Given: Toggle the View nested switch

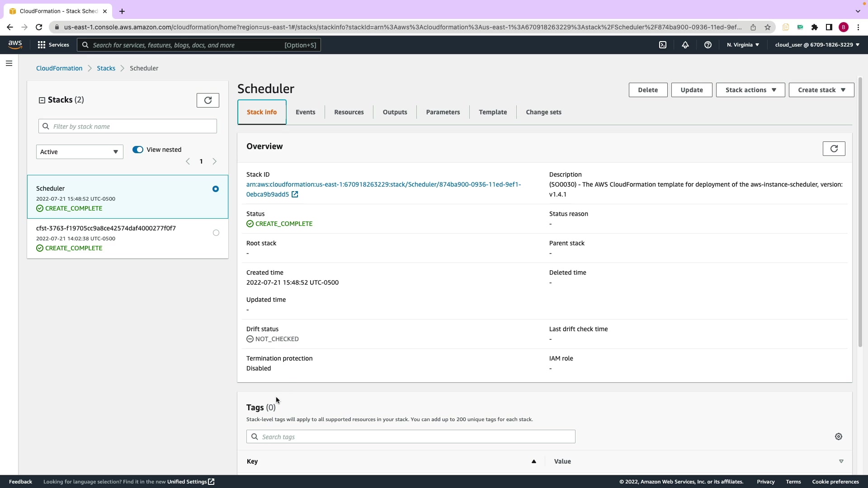Looking at the screenshot, I should point(138,150).
